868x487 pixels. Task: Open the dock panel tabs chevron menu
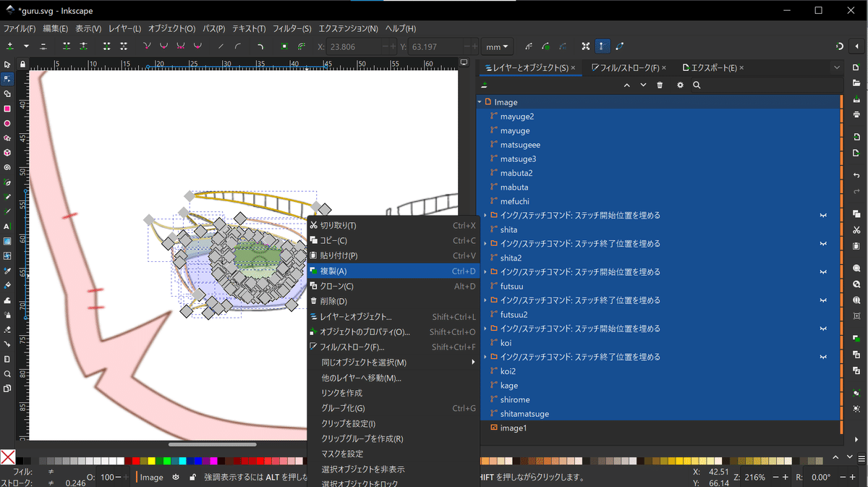[836, 67]
